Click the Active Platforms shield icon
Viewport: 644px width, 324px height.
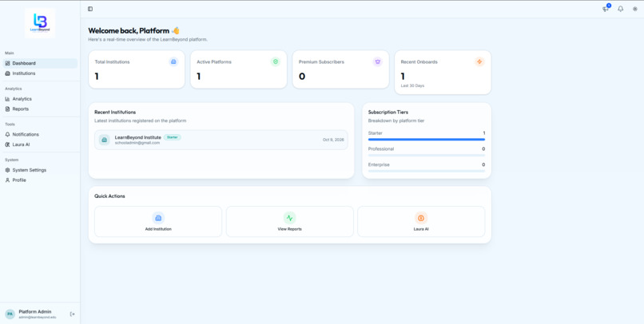point(276,62)
